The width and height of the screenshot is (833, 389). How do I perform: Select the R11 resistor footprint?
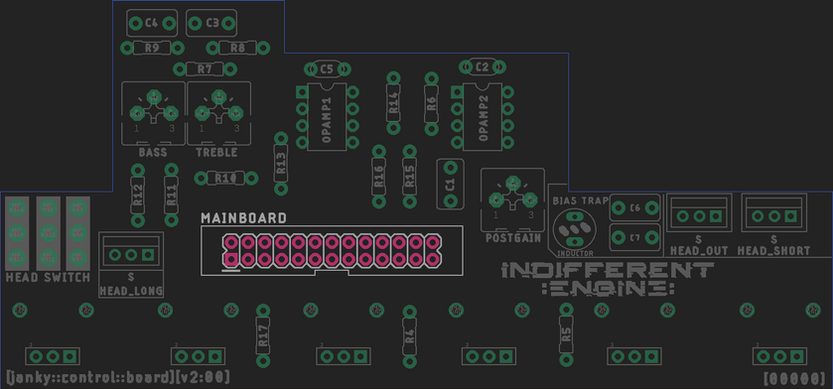click(171, 196)
